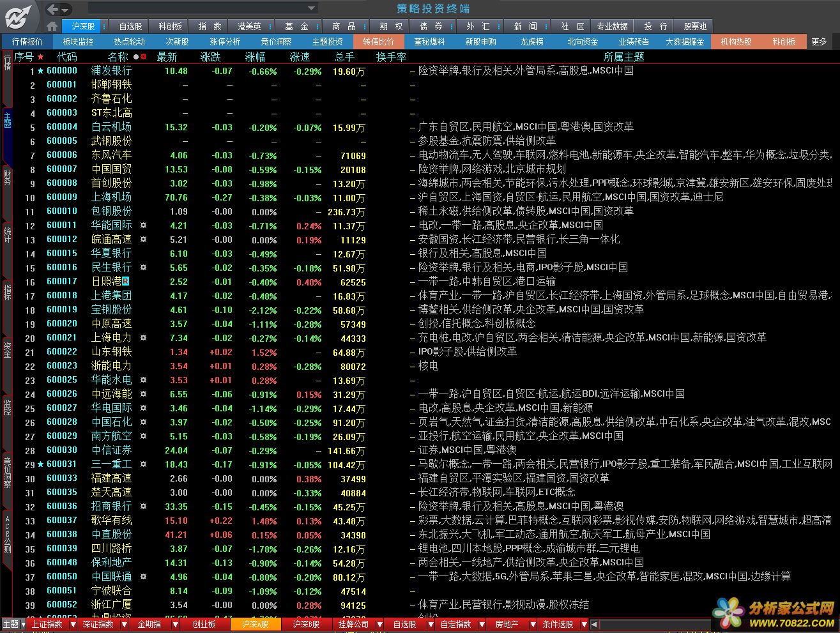This screenshot has width=840, height=633.
Task: Switch to the 北向资金 tab
Action: tap(583, 42)
